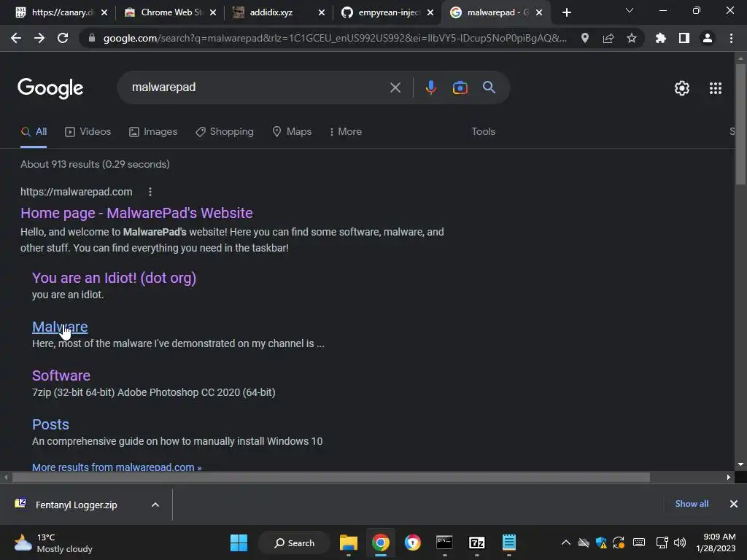
Task: Open the tab search chevron
Action: (x=630, y=10)
